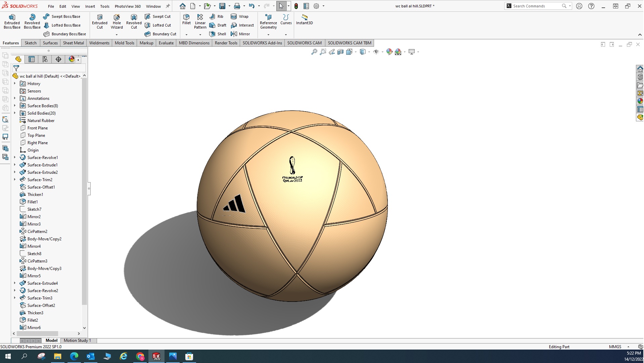
Task: Click the Lofted Boss/Base tool
Action: coord(62,25)
